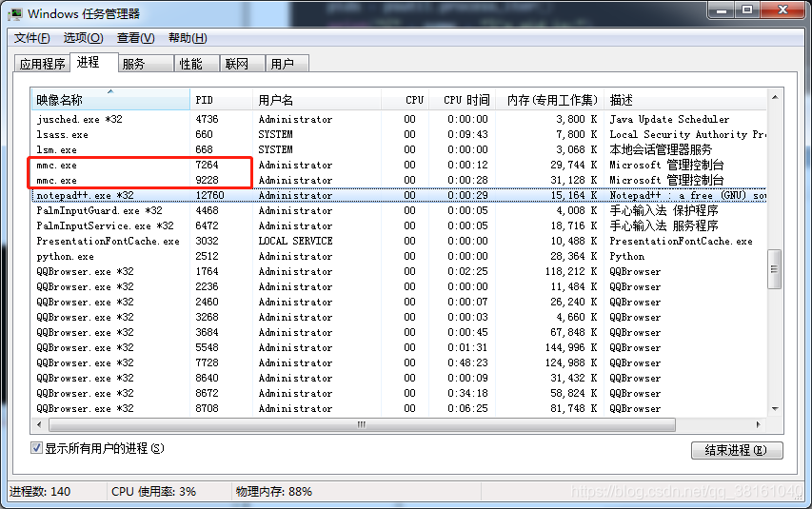Switch to the 服务 tab
Viewport: 812px width, 509px height.
(x=146, y=64)
